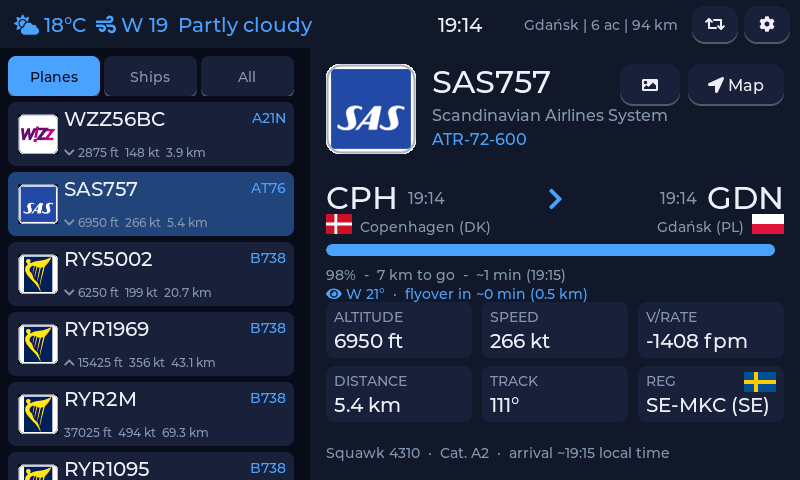This screenshot has width=800, height=480.
Task: Show the aircraft photo with image icon
Action: 649,85
